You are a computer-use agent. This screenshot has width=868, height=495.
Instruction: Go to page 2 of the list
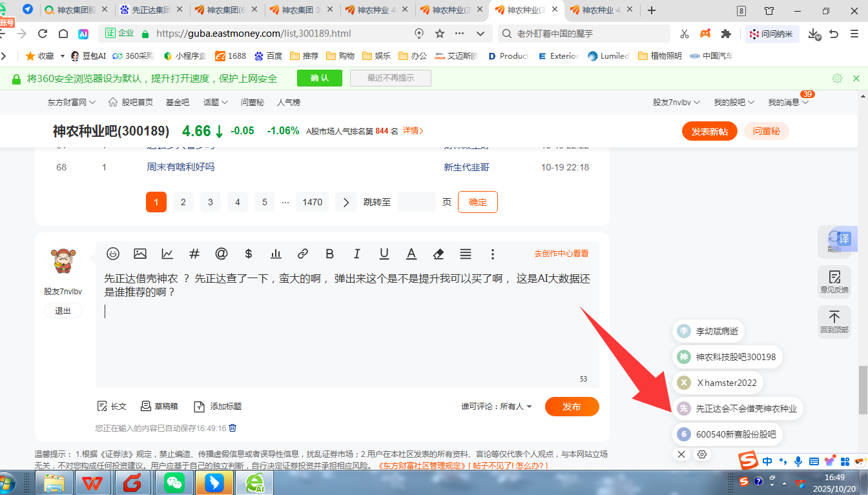tap(183, 202)
